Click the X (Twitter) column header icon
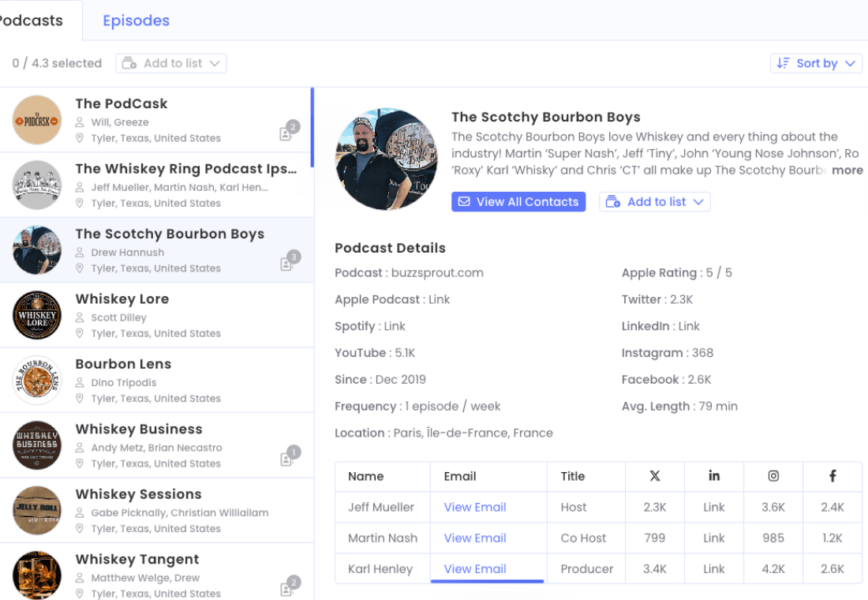This screenshot has width=868, height=600. [x=654, y=476]
